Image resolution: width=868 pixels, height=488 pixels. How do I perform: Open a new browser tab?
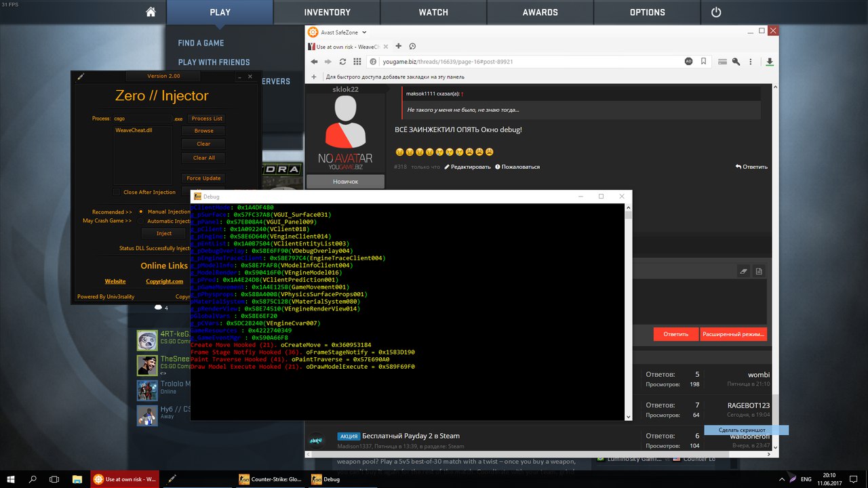coord(399,46)
